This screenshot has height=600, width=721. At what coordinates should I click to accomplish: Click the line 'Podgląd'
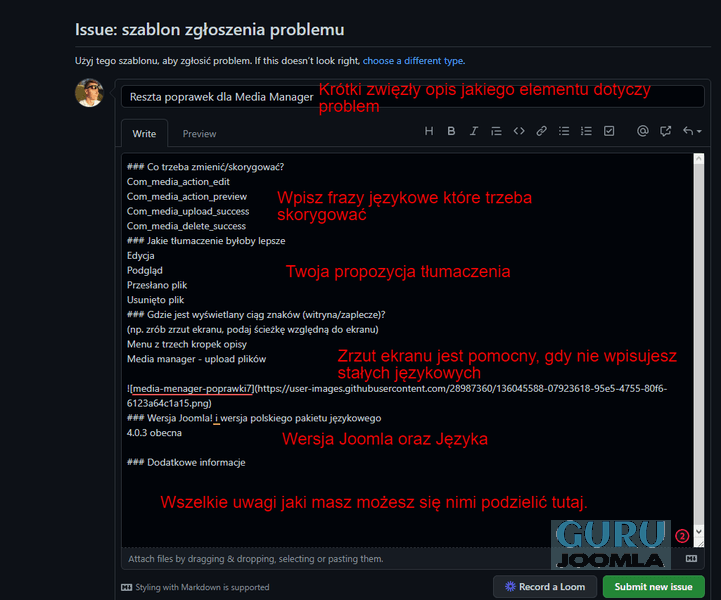145,270
